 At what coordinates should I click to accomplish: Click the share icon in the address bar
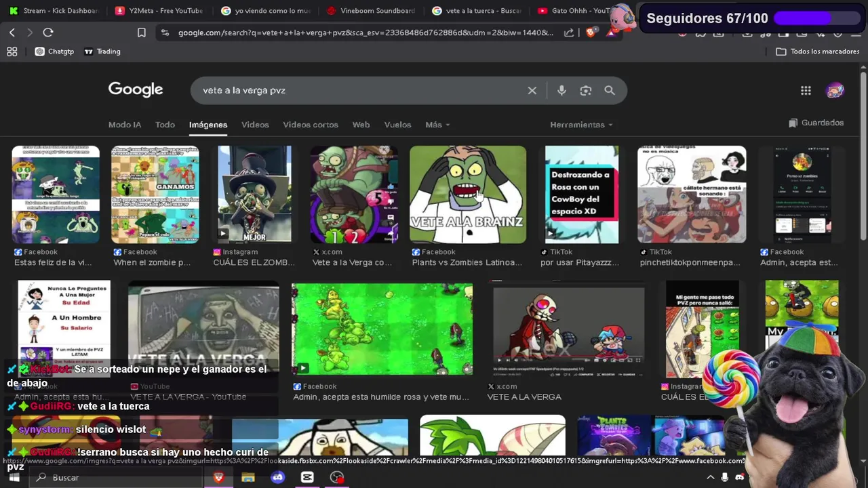pyautogui.click(x=568, y=33)
